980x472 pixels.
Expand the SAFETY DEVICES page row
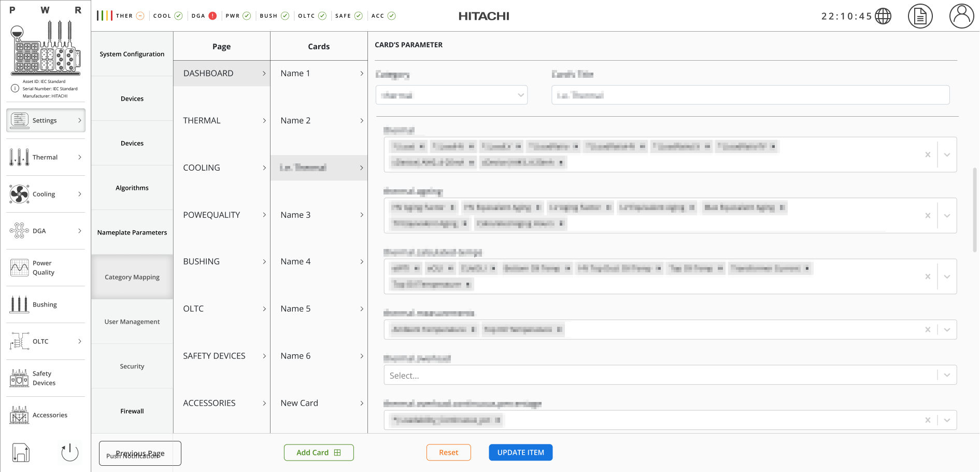coord(222,356)
